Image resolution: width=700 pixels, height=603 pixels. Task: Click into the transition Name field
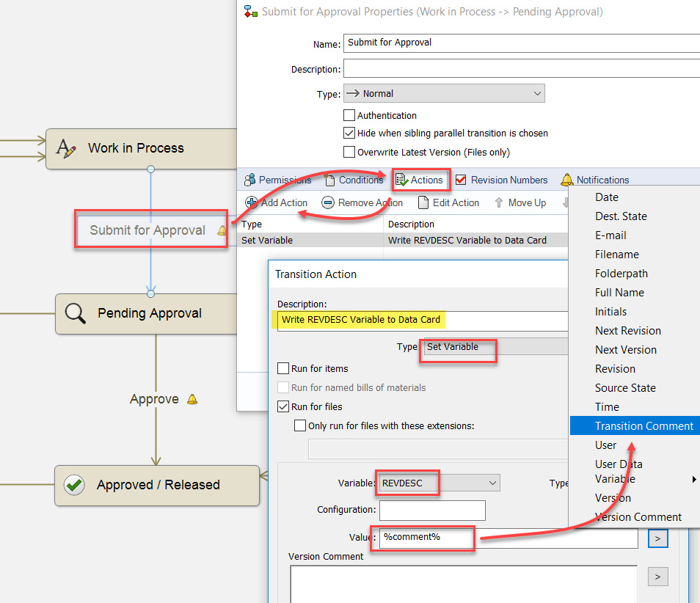click(x=521, y=43)
